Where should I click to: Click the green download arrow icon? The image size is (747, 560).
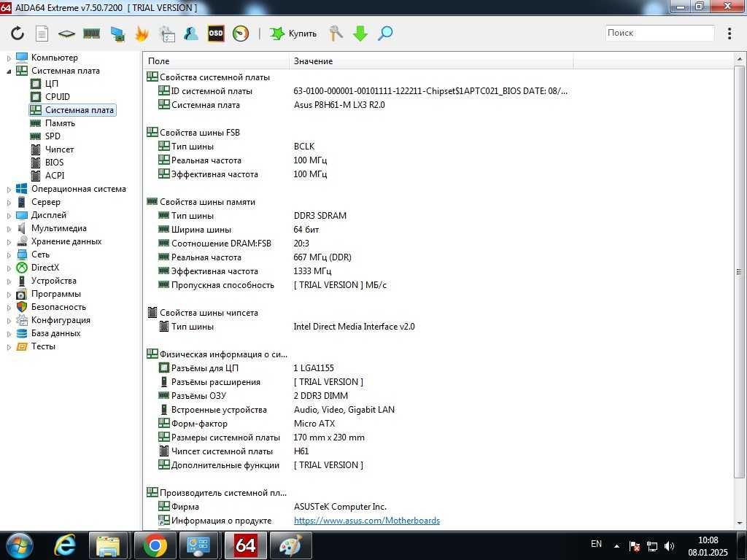click(360, 34)
